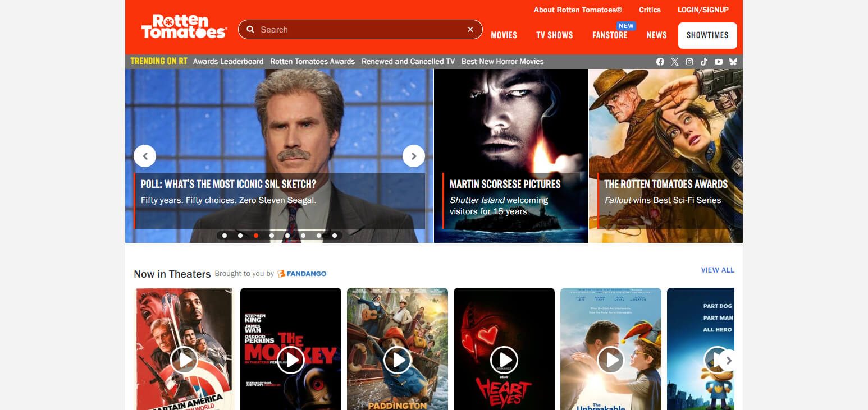Open Rotten Tomatoes Facebook page icon
Screen dimensions: 868x410
[x=660, y=62]
